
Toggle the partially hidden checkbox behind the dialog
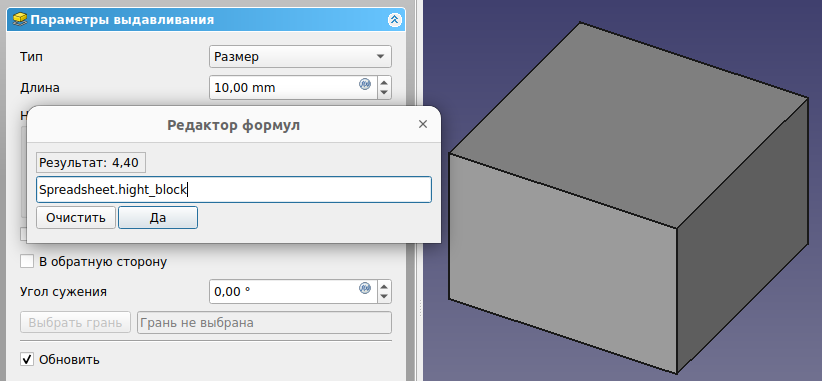(x=23, y=235)
